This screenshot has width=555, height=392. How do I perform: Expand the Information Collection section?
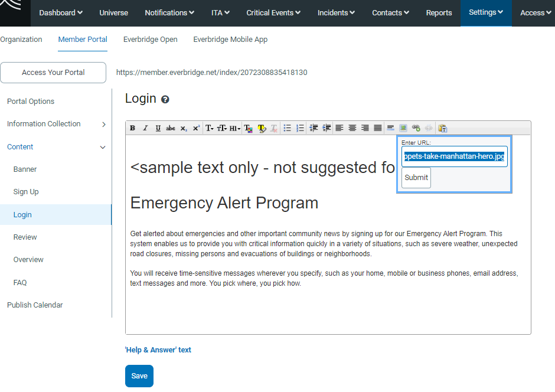click(x=56, y=124)
